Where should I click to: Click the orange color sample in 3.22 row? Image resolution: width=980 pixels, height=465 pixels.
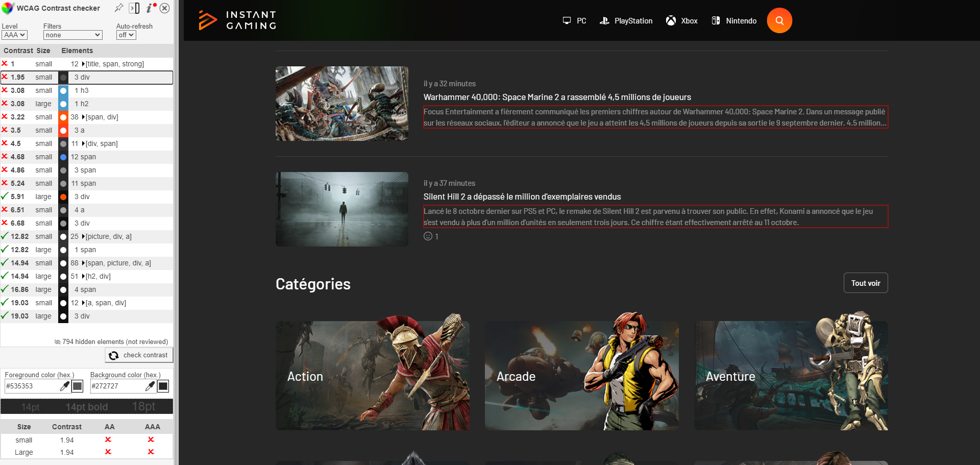63,117
